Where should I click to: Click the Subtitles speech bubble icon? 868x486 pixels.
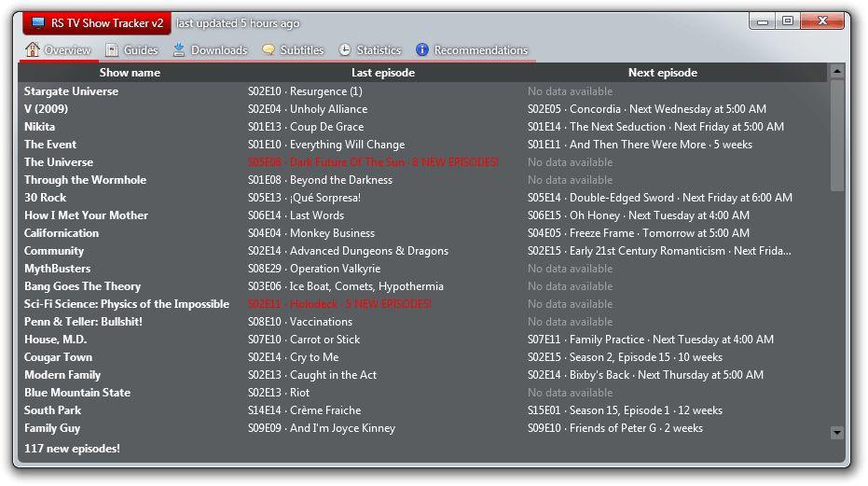point(269,50)
